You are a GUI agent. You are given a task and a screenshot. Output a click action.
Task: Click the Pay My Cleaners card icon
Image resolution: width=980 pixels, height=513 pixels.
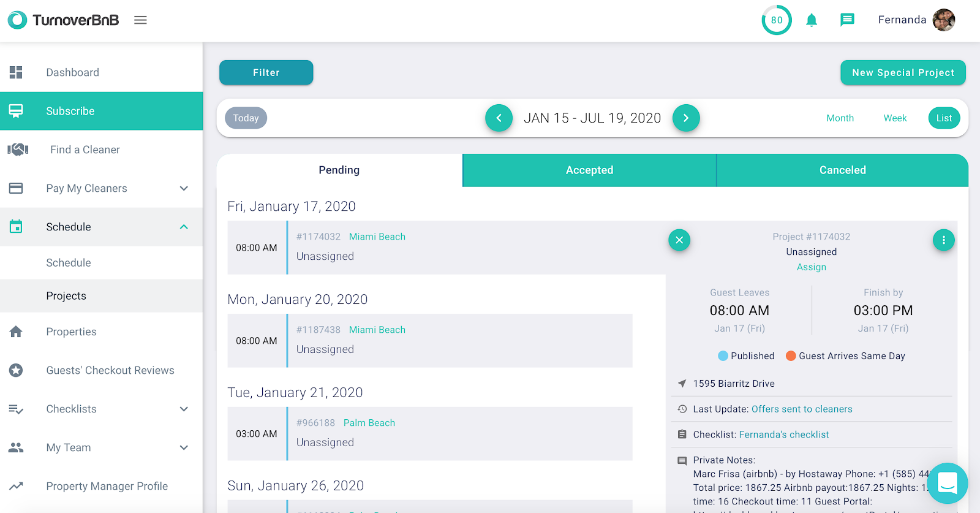pyautogui.click(x=16, y=188)
